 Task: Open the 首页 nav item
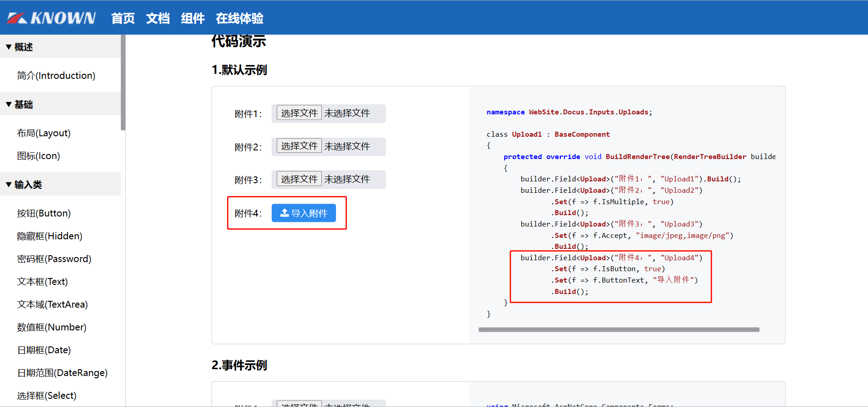click(123, 18)
